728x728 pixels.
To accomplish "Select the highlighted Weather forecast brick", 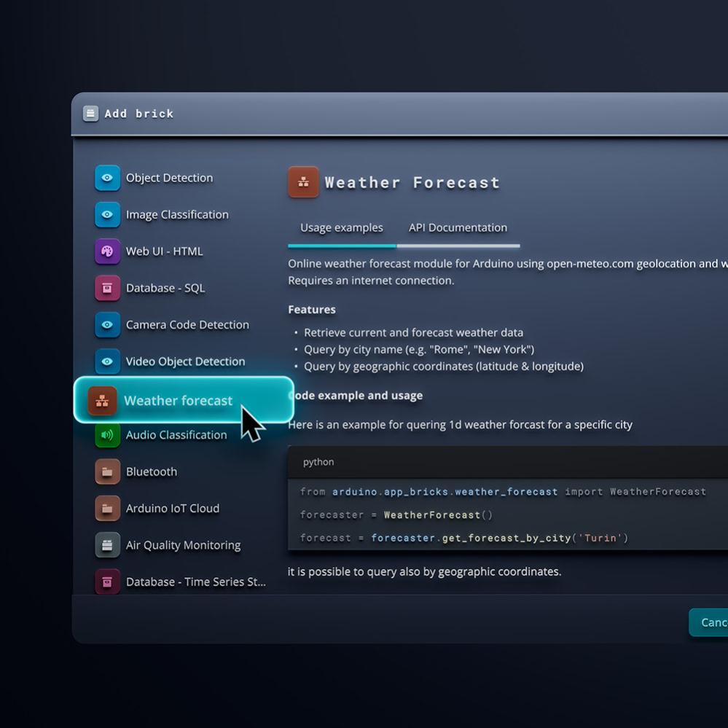I will (179, 400).
